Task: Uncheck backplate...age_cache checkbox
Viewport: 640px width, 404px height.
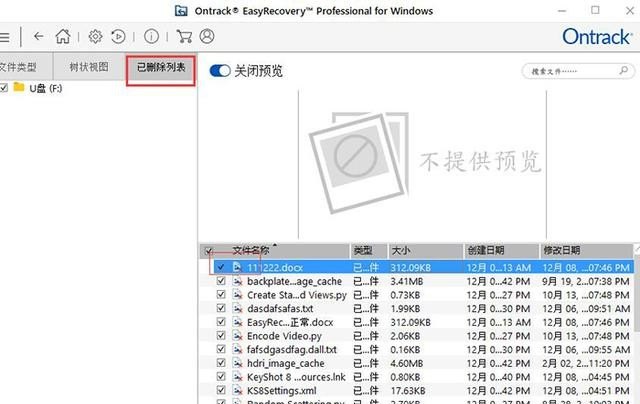Action: point(221,281)
